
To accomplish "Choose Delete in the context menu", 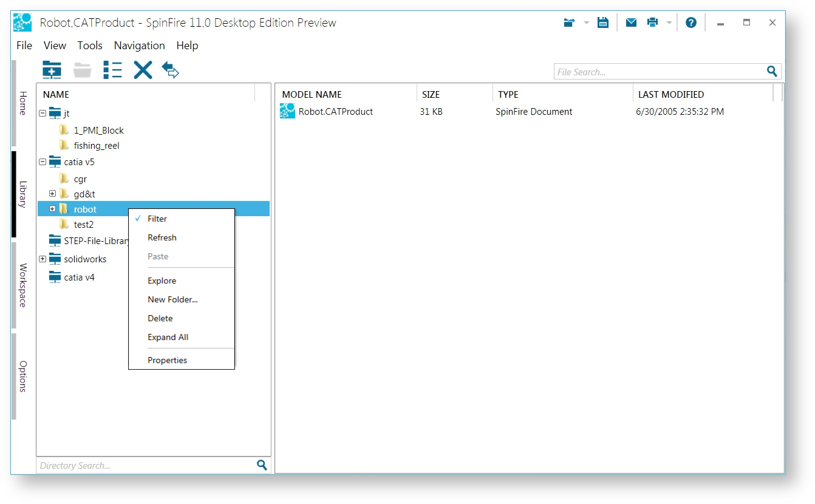I will (x=182, y=318).
